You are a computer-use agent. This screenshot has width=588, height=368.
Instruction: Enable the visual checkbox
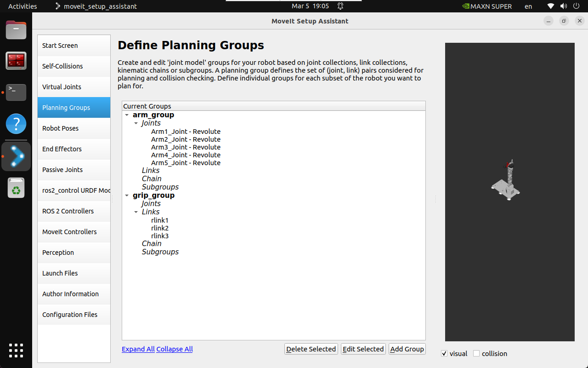(444, 354)
